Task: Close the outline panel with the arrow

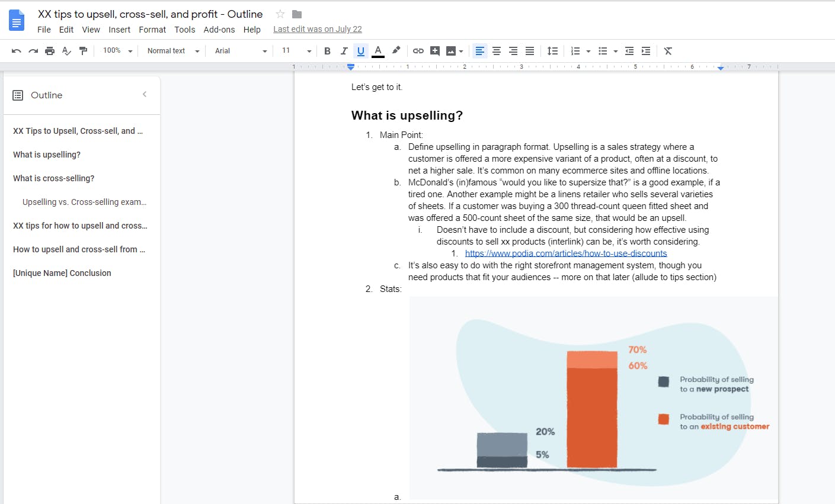Action: 145,95
